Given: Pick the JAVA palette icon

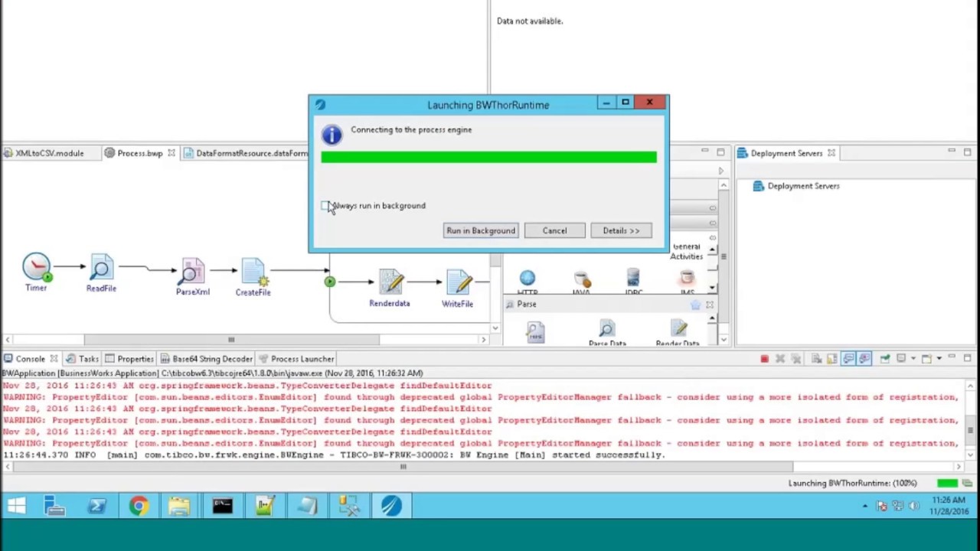Looking at the screenshot, I should pyautogui.click(x=581, y=280).
